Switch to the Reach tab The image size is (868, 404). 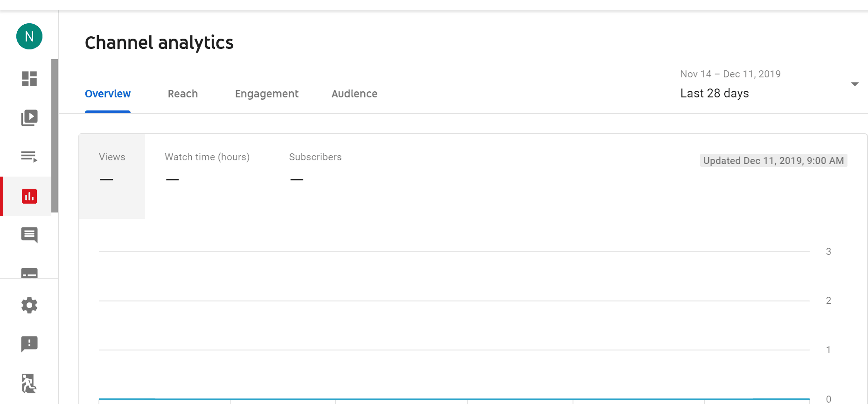click(183, 94)
